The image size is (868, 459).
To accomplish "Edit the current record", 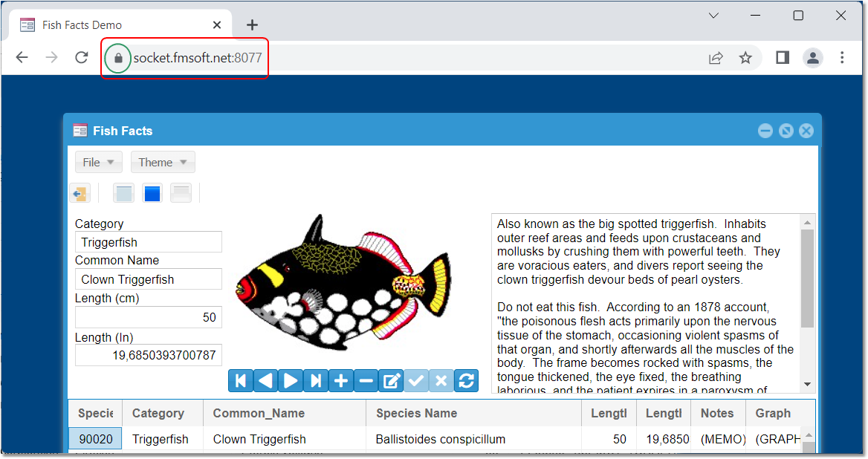I will 391,381.
